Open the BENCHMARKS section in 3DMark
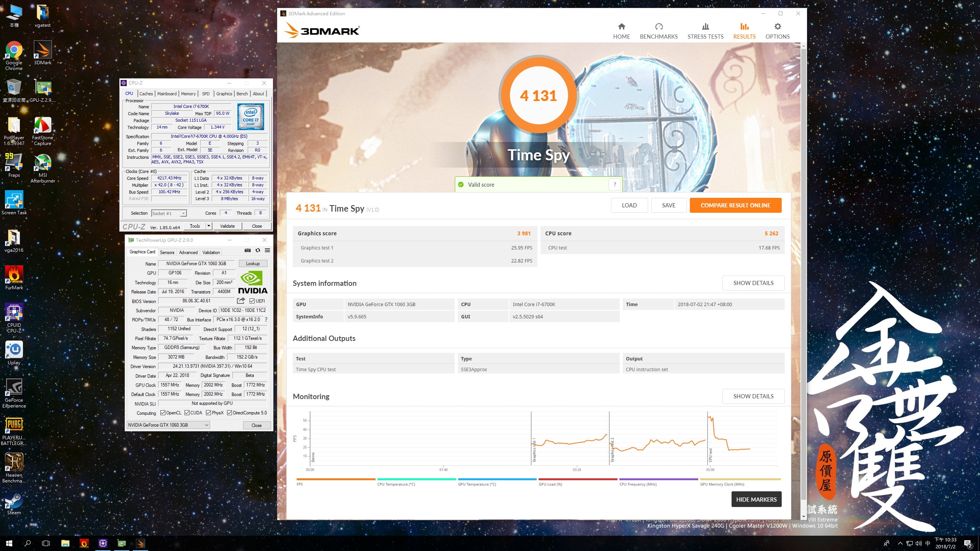This screenshot has height=551, width=980. [658, 31]
